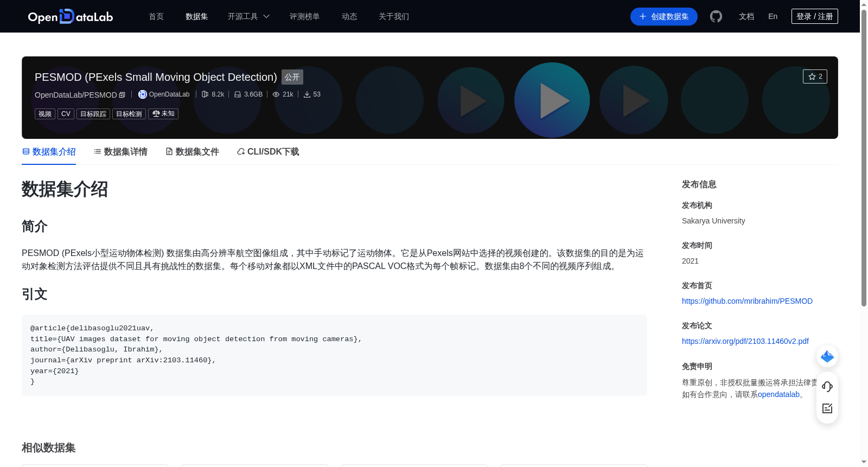This screenshot has height=467, width=868.
Task: Expand the 开源工具 dropdown menu
Action: (248, 17)
